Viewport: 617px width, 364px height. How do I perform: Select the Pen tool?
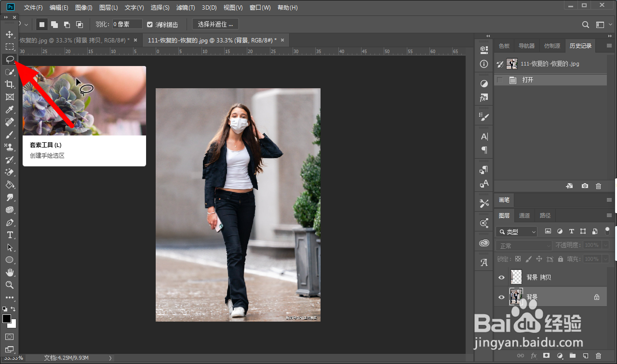click(9, 222)
